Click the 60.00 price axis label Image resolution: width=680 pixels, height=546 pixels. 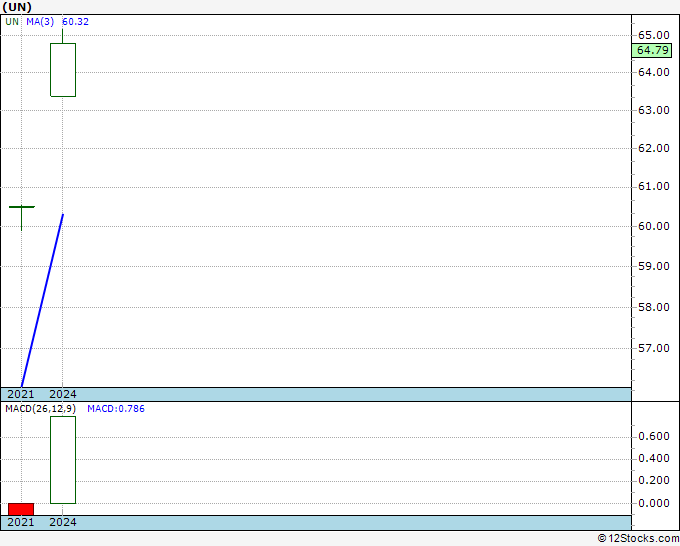pyautogui.click(x=654, y=226)
